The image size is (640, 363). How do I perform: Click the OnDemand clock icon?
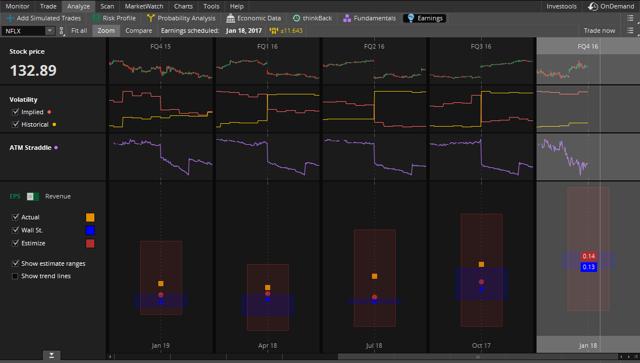[593, 6]
